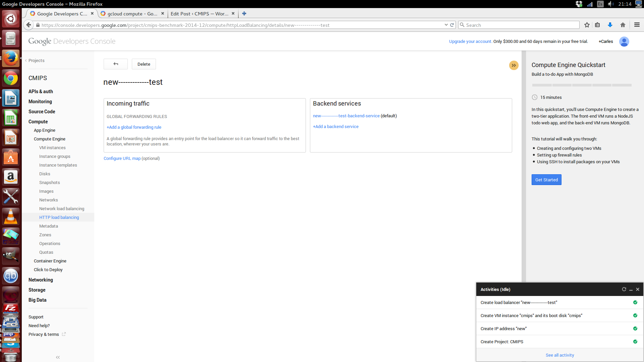
Task: Open the +Carles profile link
Action: coord(605,42)
